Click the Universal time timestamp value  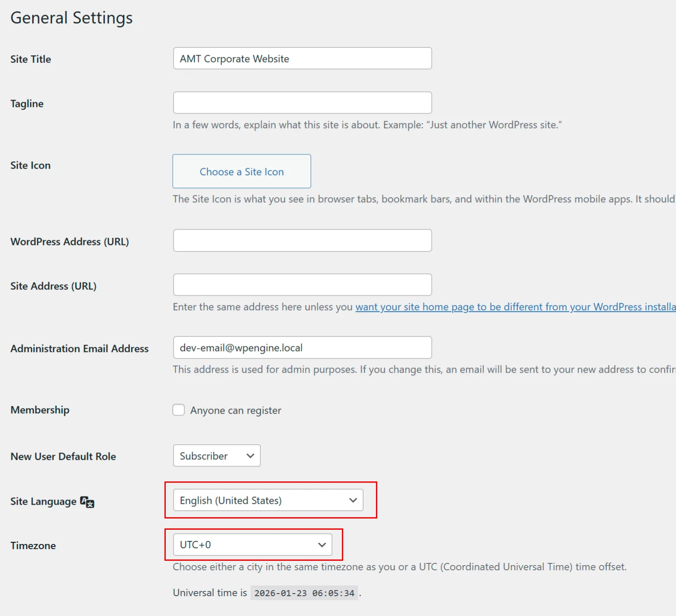coord(304,593)
